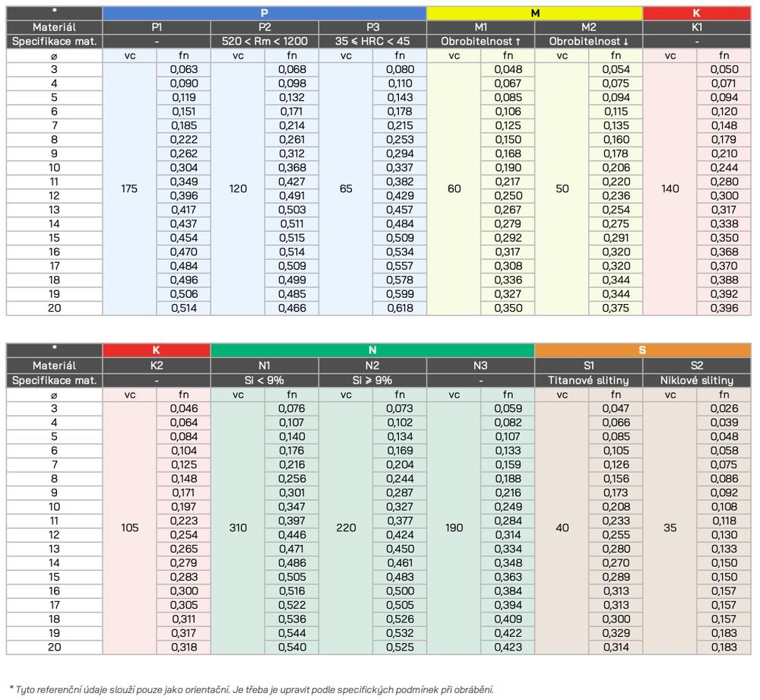Click the yellow M group header
The image size is (760, 700).
click(x=534, y=13)
